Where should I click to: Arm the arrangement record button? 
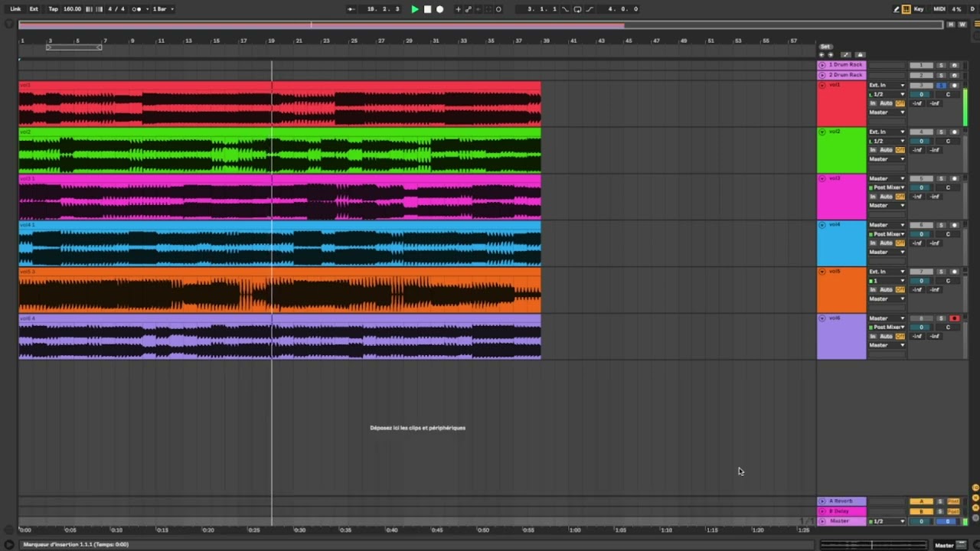click(439, 9)
